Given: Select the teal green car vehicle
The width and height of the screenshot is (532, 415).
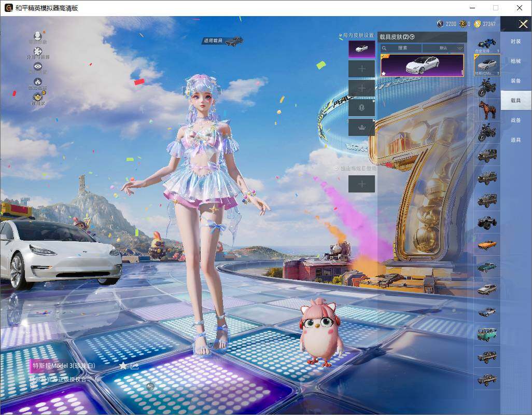Looking at the screenshot, I should coord(487,267).
